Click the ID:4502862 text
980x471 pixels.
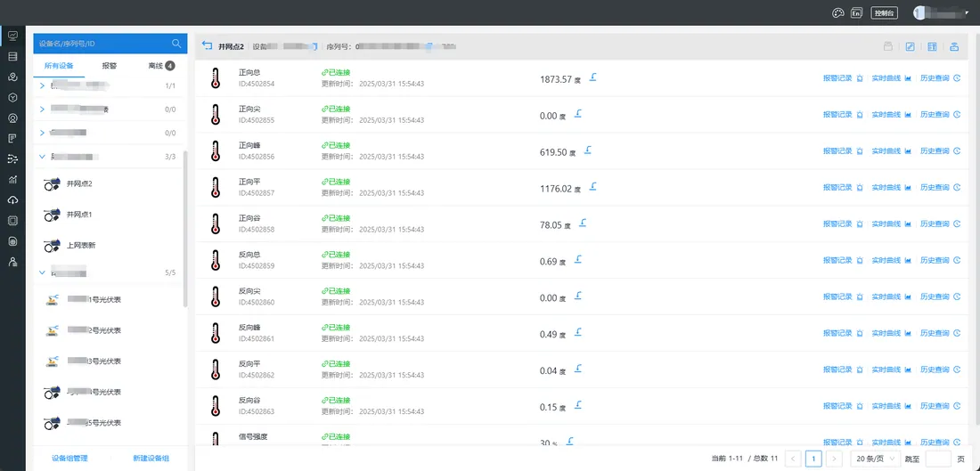tap(257, 375)
